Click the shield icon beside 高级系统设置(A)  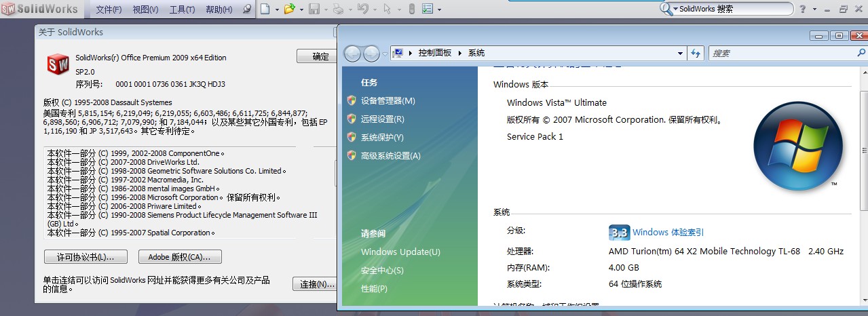(x=352, y=155)
